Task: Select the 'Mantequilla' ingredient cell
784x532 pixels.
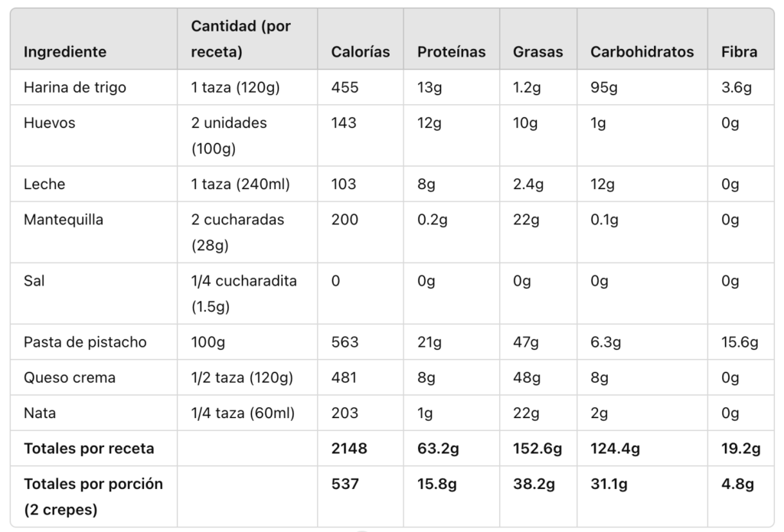Action: [x=64, y=220]
